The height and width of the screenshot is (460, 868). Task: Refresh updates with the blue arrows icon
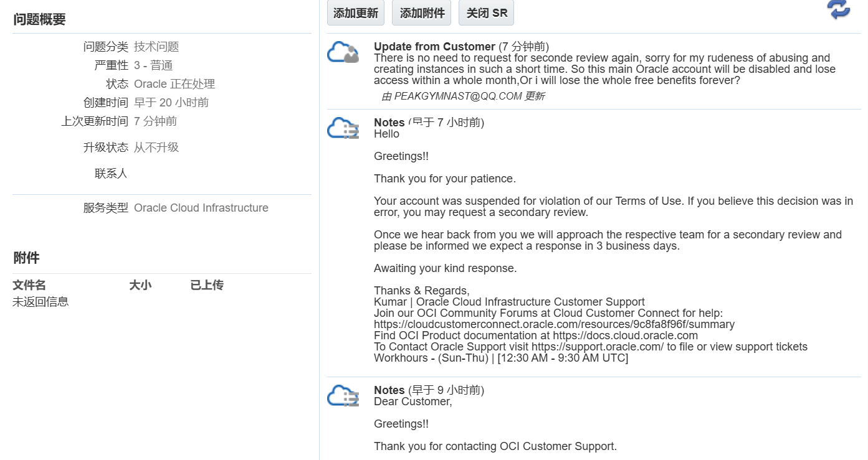pos(839,10)
